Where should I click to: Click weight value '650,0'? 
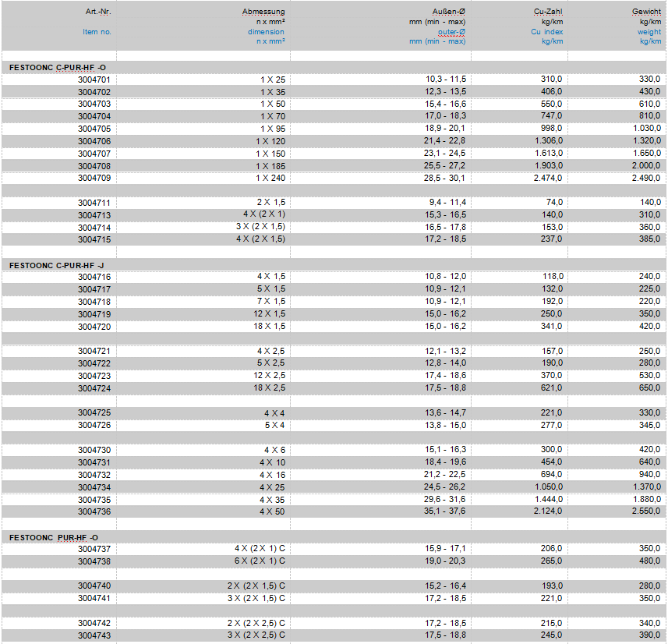(x=649, y=387)
